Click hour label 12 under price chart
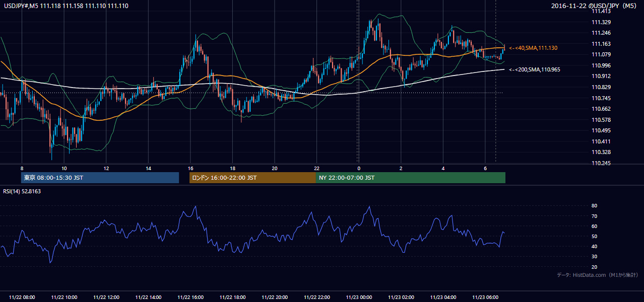 point(106,168)
